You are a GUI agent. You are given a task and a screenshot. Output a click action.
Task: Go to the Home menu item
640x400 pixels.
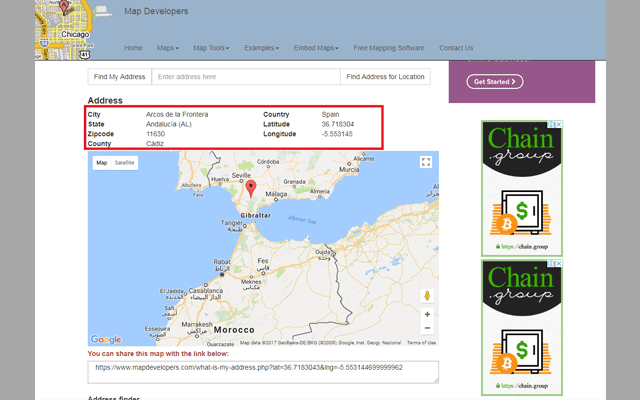pos(133,48)
